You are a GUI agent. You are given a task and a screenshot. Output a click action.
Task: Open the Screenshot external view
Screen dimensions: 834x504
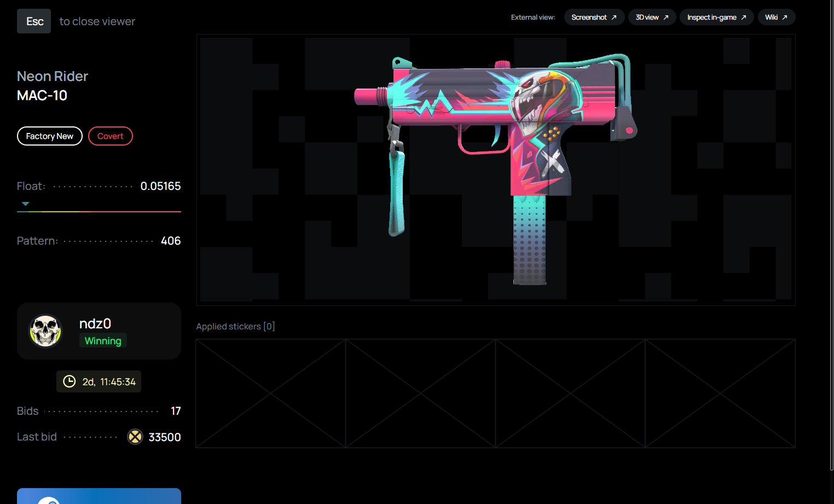(x=594, y=18)
